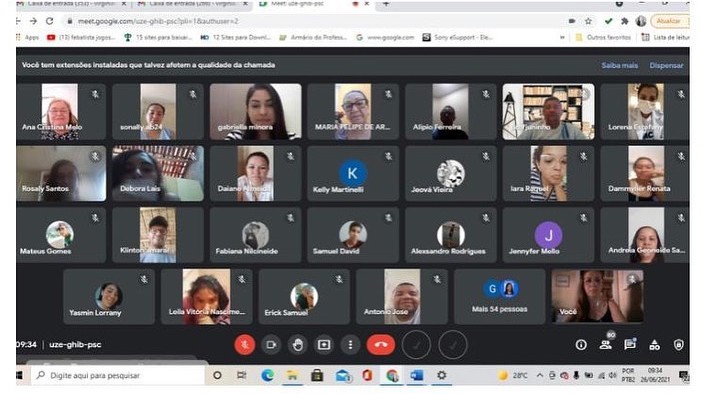
Task: Click the red leave call button
Action: [380, 345]
